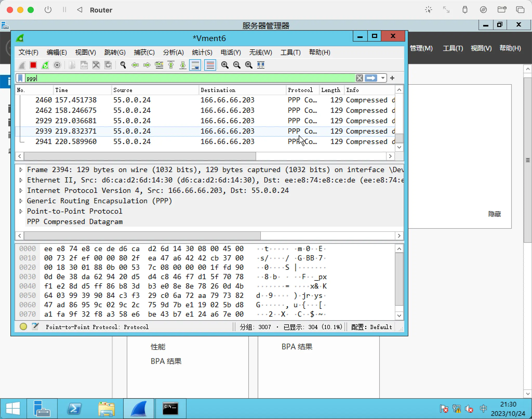Find a packet with the magnifier icon
The image size is (532, 419).
pyautogui.click(x=123, y=65)
